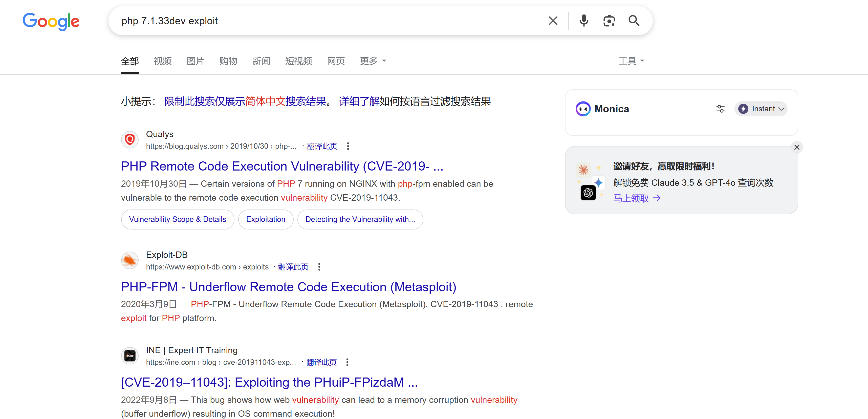This screenshot has height=419, width=868.
Task: Switch to the 短视频 tab
Action: (x=298, y=61)
